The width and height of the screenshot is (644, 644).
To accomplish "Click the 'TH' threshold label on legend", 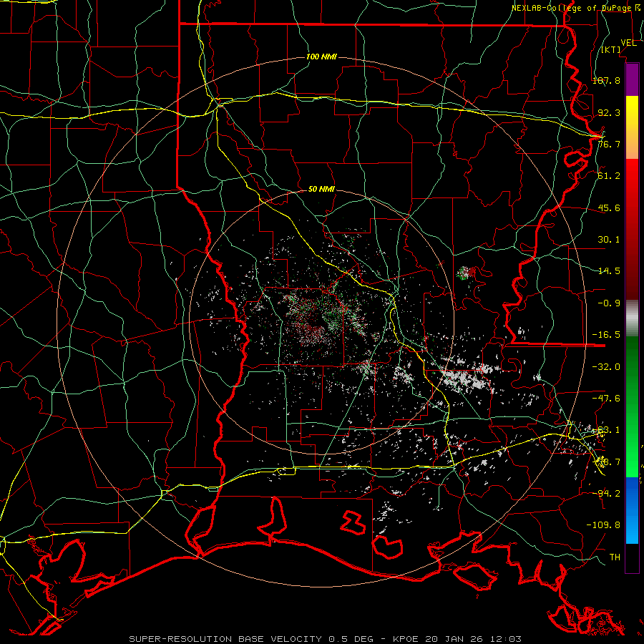I will tap(615, 557).
